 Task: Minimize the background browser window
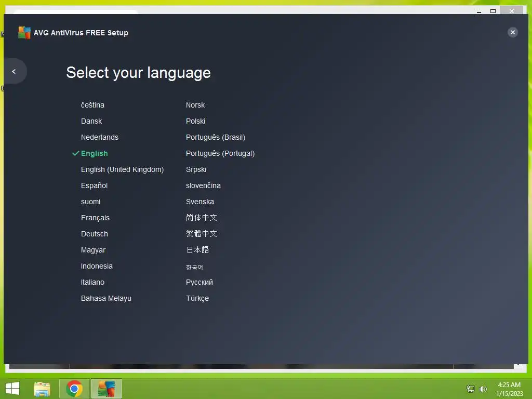[478, 11]
